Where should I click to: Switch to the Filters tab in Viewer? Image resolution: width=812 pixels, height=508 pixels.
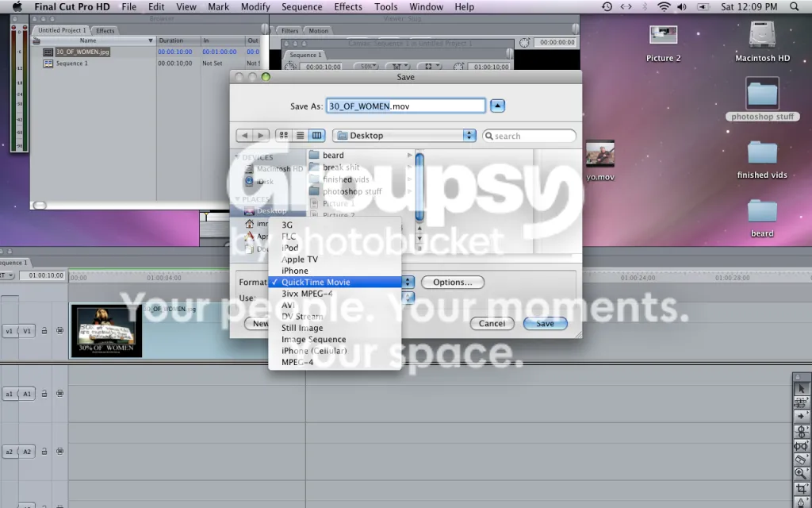coord(290,31)
